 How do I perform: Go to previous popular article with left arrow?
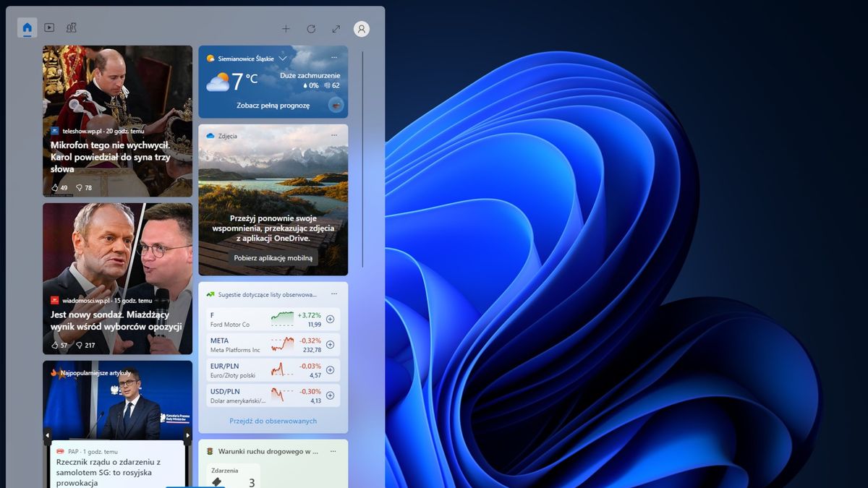click(x=47, y=435)
